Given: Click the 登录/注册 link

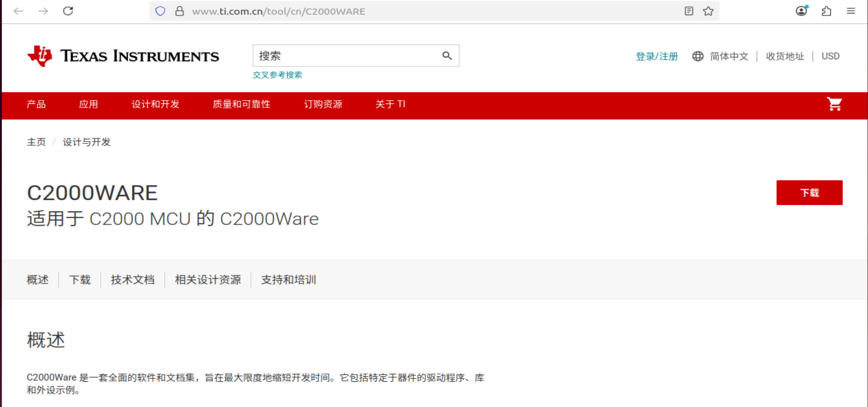Looking at the screenshot, I should pos(657,56).
